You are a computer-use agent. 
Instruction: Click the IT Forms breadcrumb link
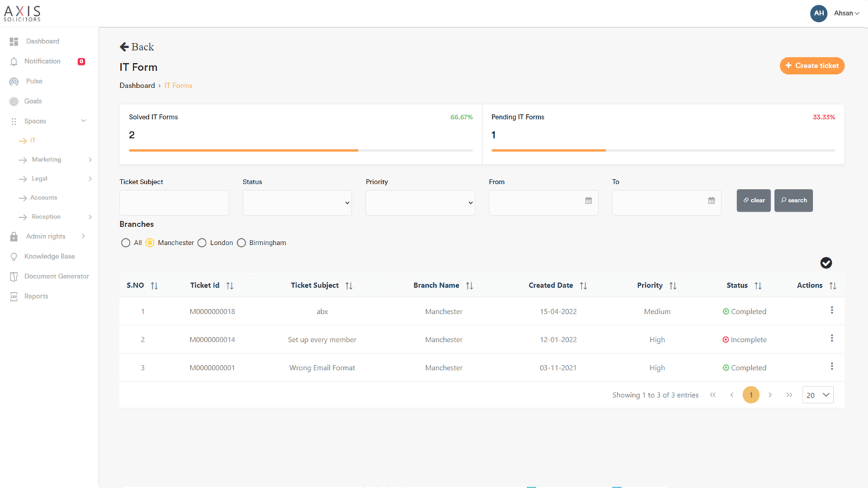[178, 85]
